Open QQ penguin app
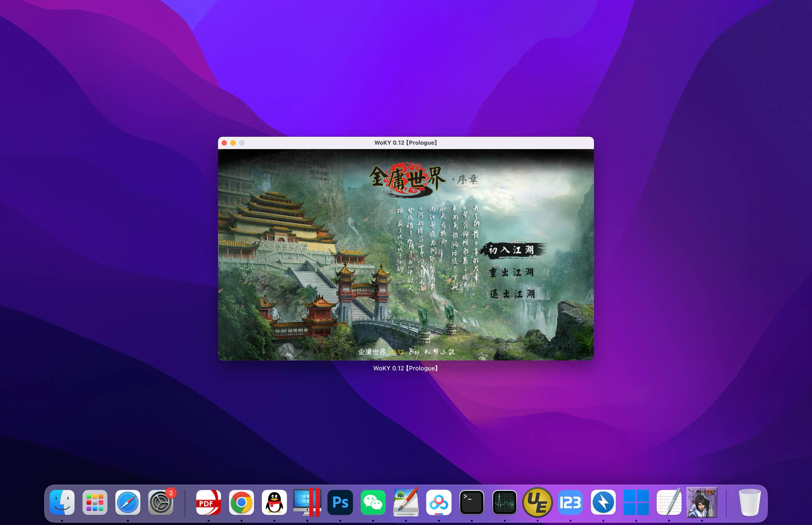 (x=274, y=502)
